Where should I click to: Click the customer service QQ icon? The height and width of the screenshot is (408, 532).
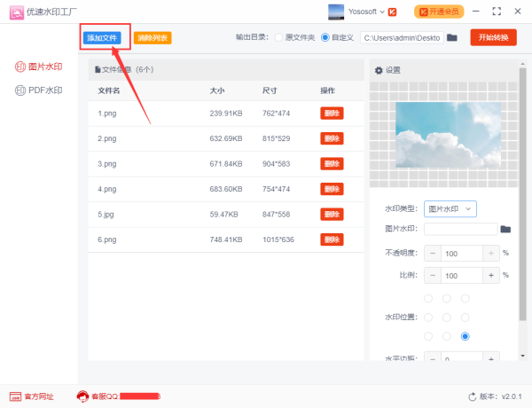82,396
